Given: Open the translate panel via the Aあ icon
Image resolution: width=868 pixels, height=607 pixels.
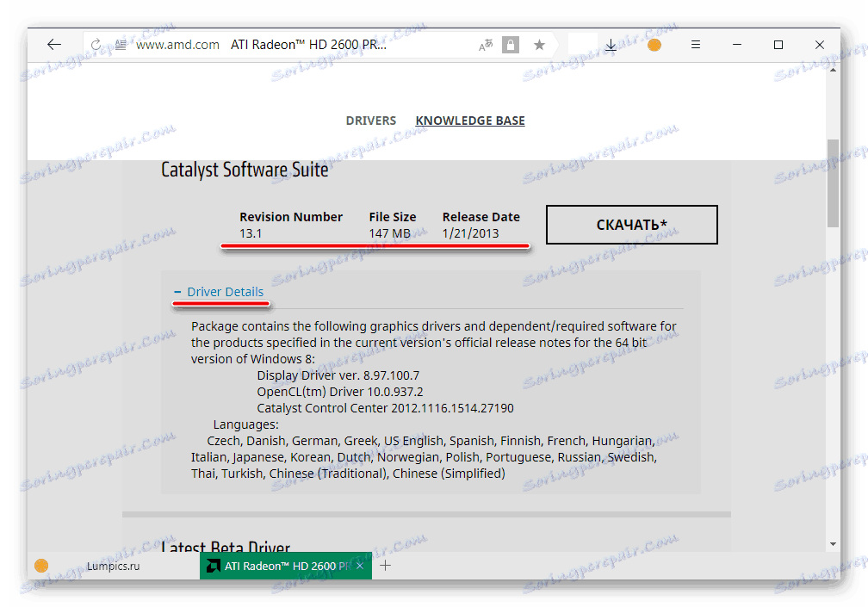Looking at the screenshot, I should coord(485,44).
